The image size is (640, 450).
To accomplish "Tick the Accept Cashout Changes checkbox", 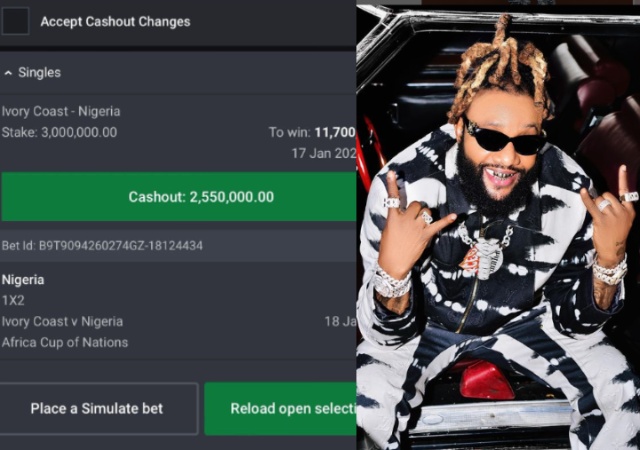I will (x=16, y=21).
